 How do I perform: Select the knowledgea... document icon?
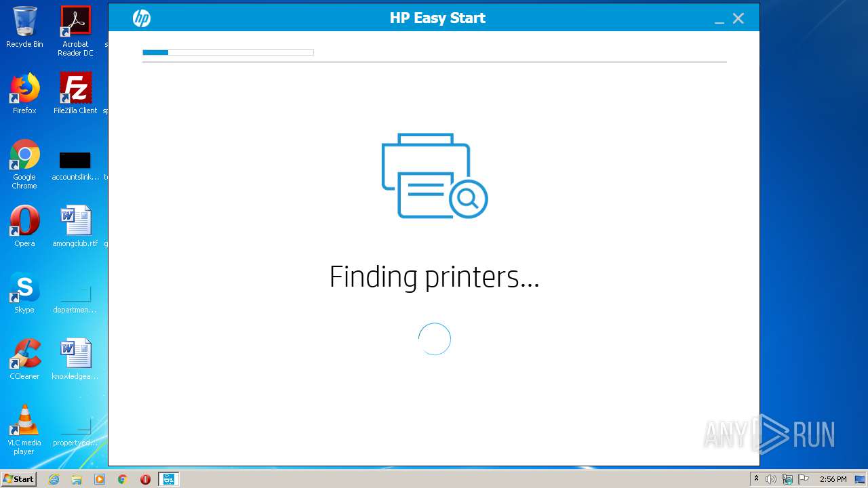pyautogui.click(x=75, y=359)
